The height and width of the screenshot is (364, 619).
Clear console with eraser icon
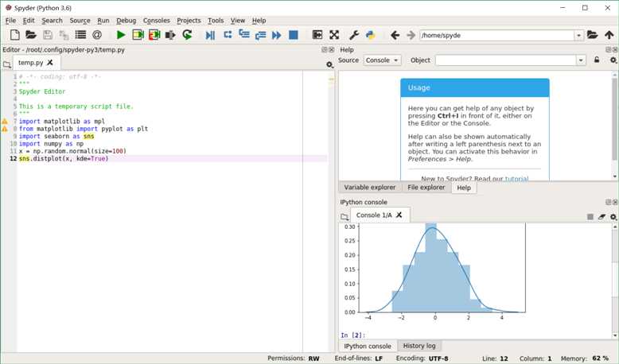pyautogui.click(x=601, y=216)
